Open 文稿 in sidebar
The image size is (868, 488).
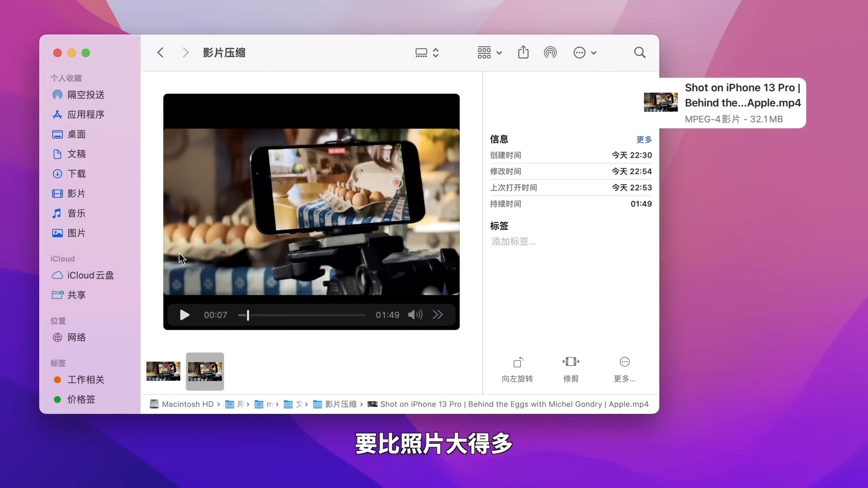tap(76, 154)
